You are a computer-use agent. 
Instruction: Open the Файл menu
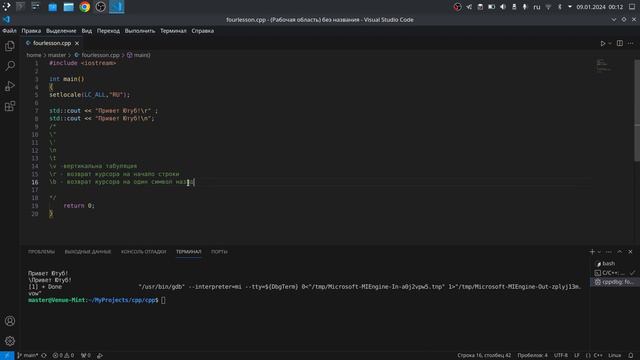coord(9,31)
